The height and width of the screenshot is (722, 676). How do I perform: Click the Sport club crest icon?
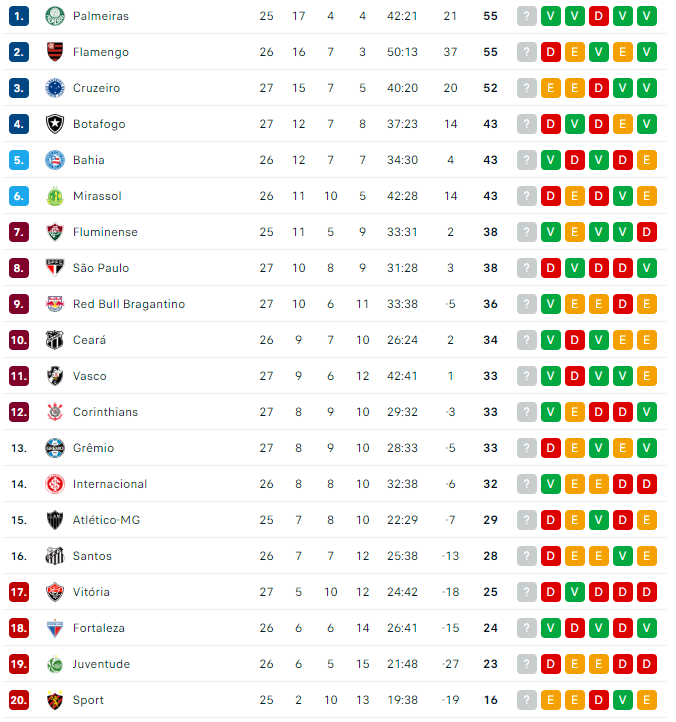[54, 700]
